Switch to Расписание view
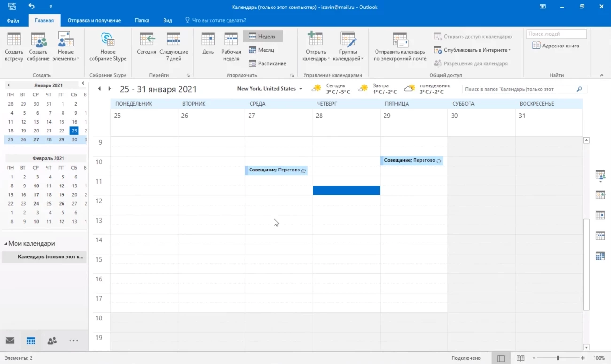The height and width of the screenshot is (364, 611). pyautogui.click(x=267, y=63)
